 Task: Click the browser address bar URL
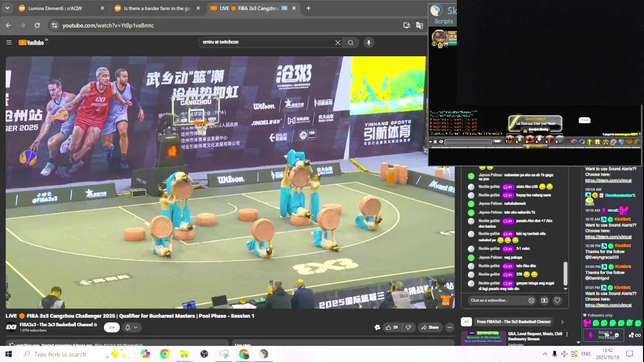click(x=108, y=25)
